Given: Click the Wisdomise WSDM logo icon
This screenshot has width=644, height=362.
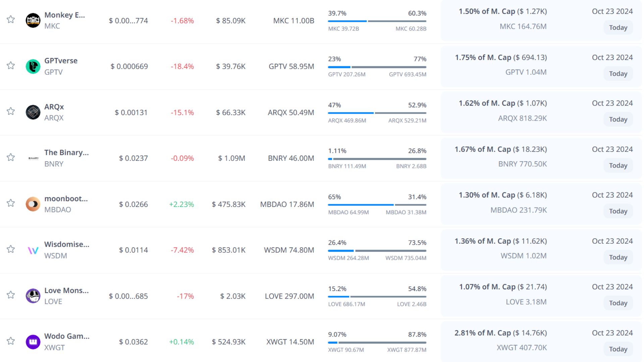Looking at the screenshot, I should (x=33, y=250).
